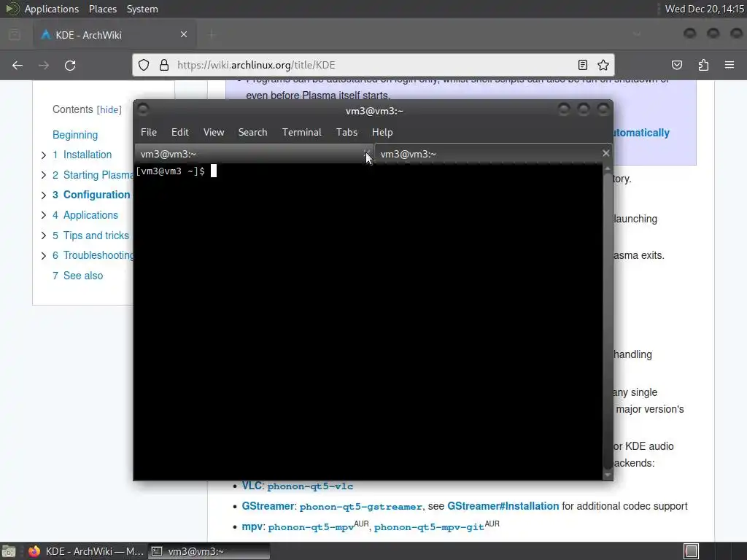Open the VLC link in backends list
747x560 pixels.
252,486
